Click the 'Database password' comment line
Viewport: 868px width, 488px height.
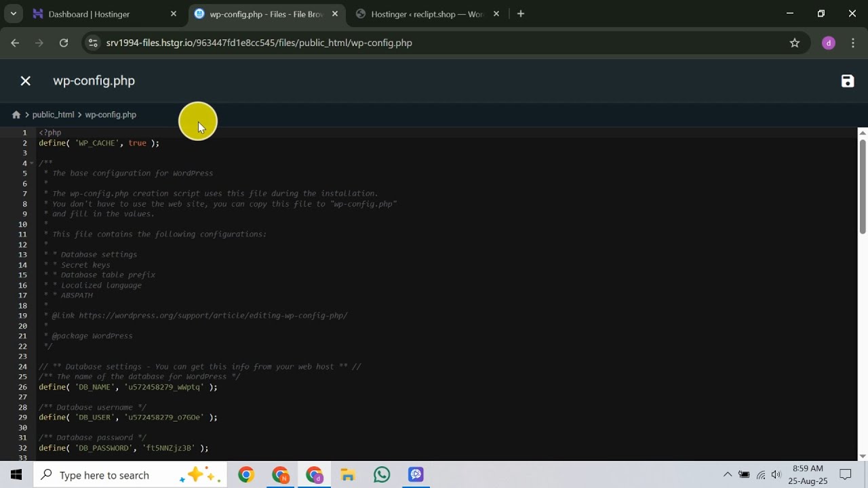[92, 438]
